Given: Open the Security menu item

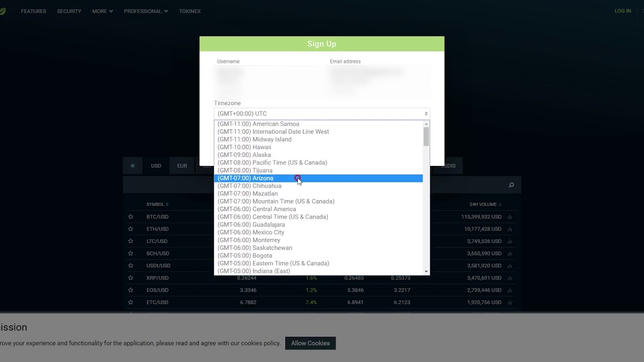Looking at the screenshot, I should pyautogui.click(x=69, y=11).
